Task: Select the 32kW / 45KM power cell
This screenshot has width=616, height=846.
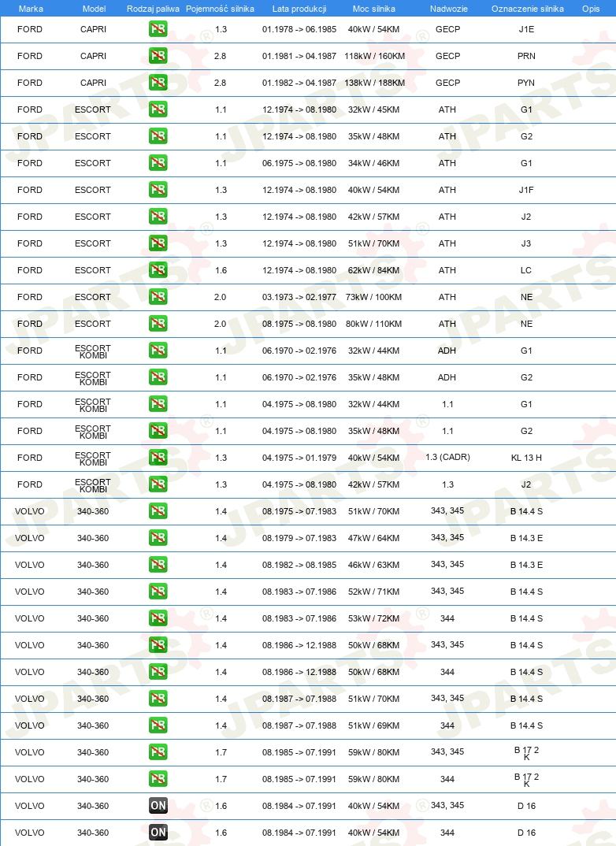Action: [x=374, y=109]
